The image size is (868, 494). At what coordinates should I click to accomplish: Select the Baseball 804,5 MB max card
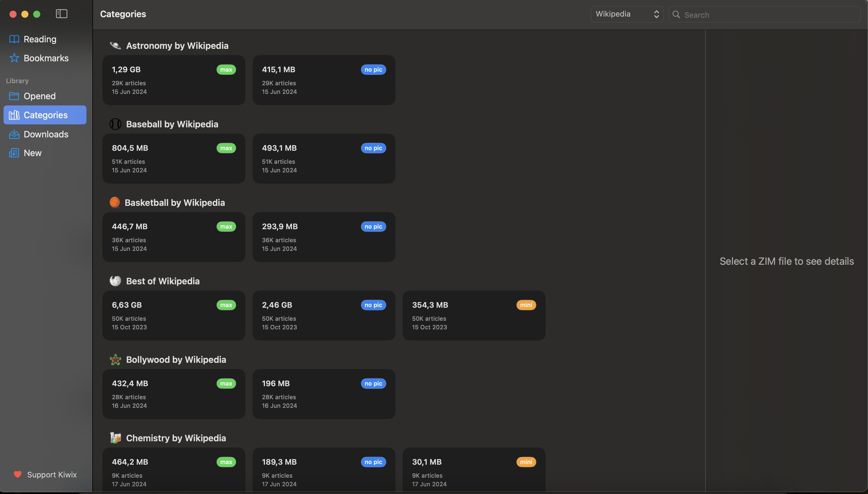point(173,158)
